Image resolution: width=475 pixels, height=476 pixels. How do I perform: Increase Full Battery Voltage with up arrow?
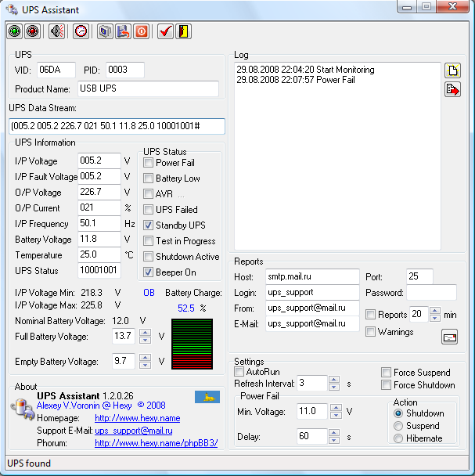(145, 333)
